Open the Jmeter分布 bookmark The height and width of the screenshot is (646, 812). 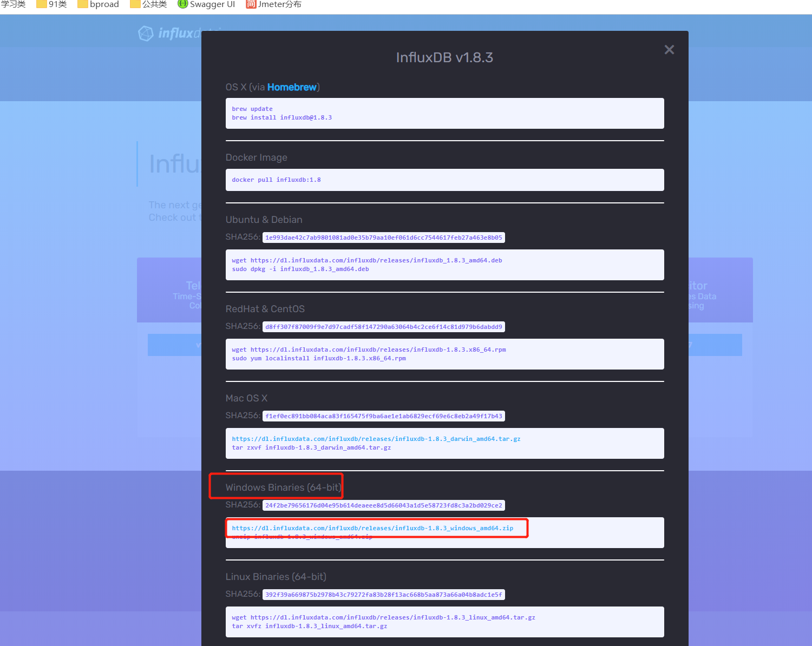pyautogui.click(x=273, y=4)
